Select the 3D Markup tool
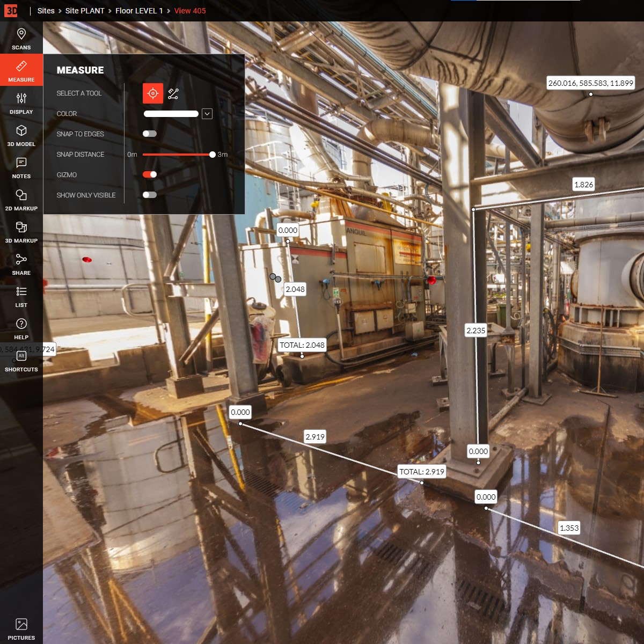The width and height of the screenshot is (644, 644). (21, 231)
